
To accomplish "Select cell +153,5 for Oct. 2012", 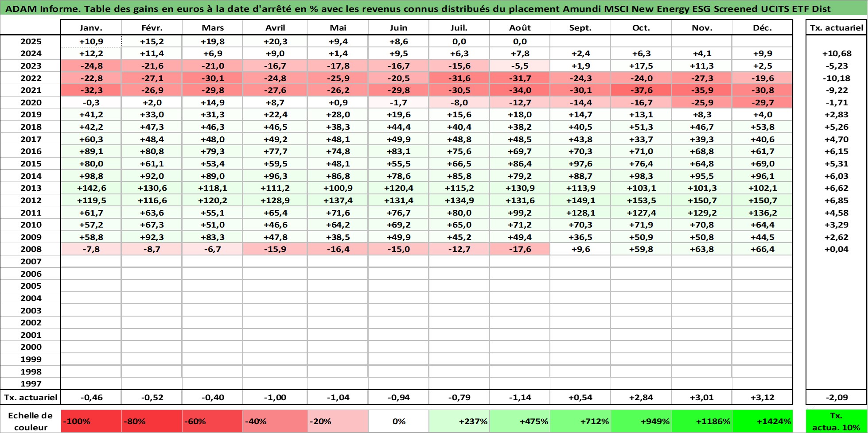I will [641, 201].
